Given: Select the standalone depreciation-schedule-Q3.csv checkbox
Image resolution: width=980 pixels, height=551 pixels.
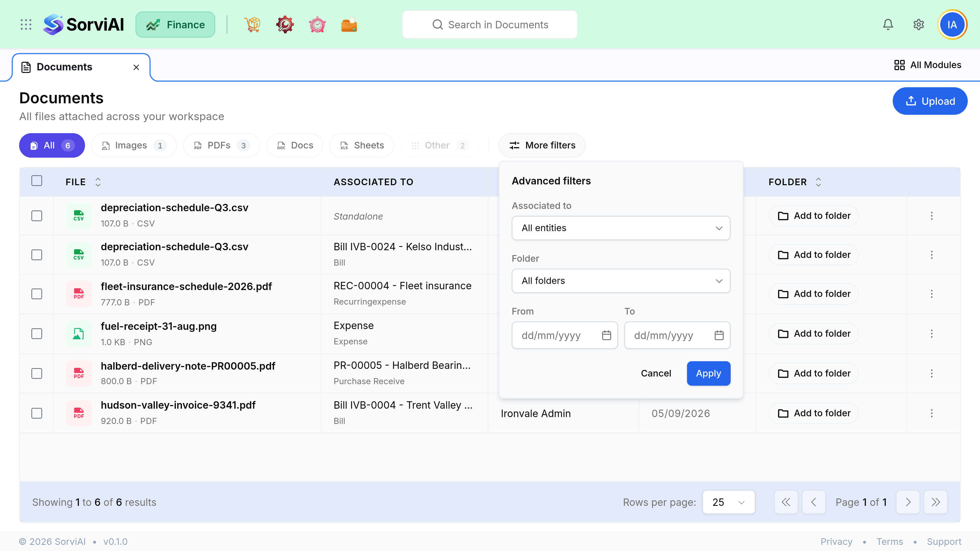Looking at the screenshot, I should click(37, 216).
